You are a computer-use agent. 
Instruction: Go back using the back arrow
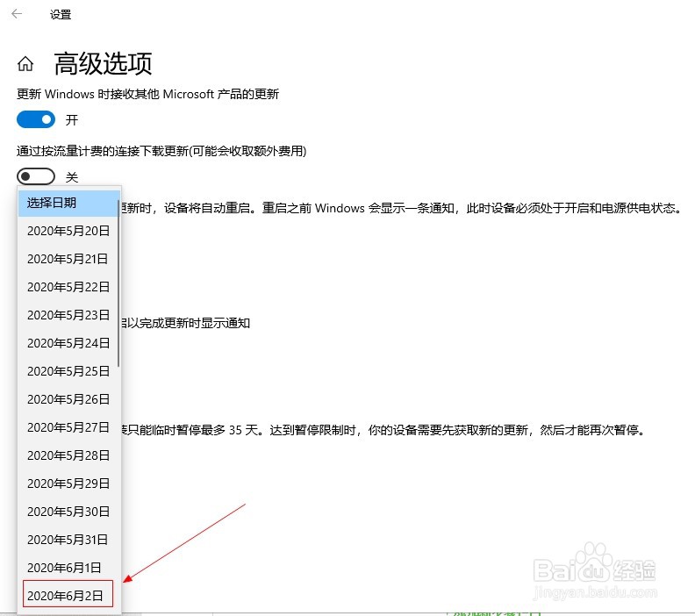pos(17,14)
